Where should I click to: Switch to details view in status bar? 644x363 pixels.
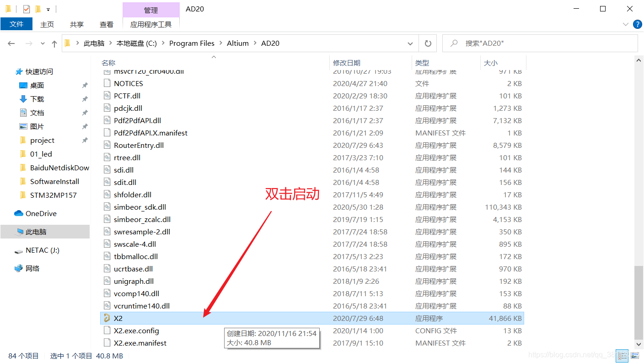point(622,356)
